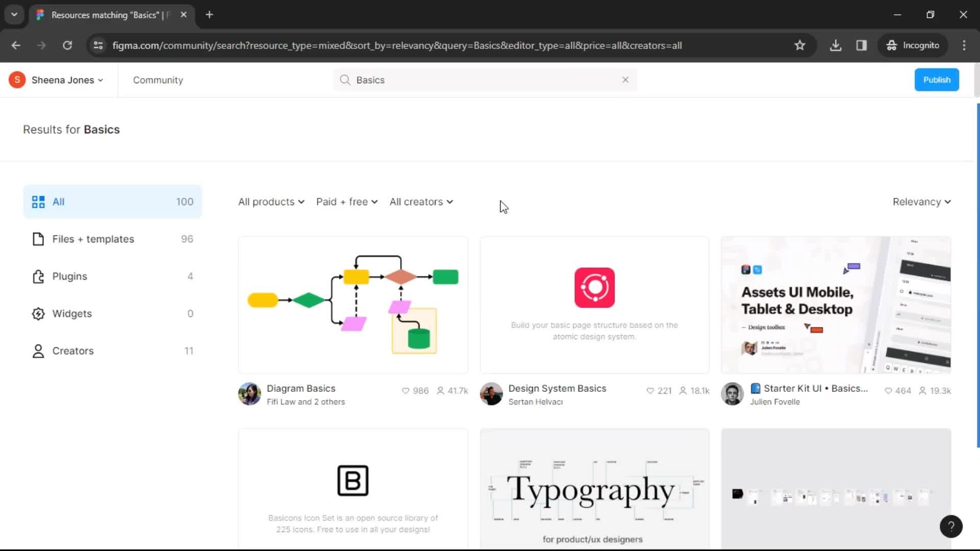This screenshot has height=551, width=980.
Task: Open Sertan Helvacı creator link
Action: click(535, 402)
